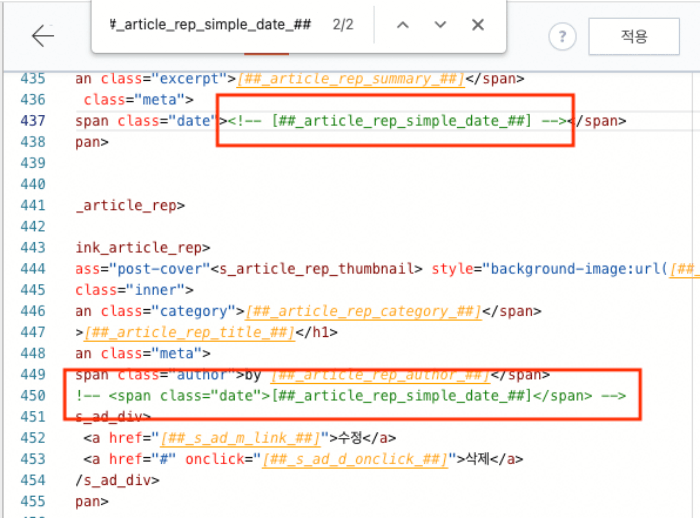The height and width of the screenshot is (518, 700).
Task: Click class="inner" on line 445
Action: tap(134, 290)
